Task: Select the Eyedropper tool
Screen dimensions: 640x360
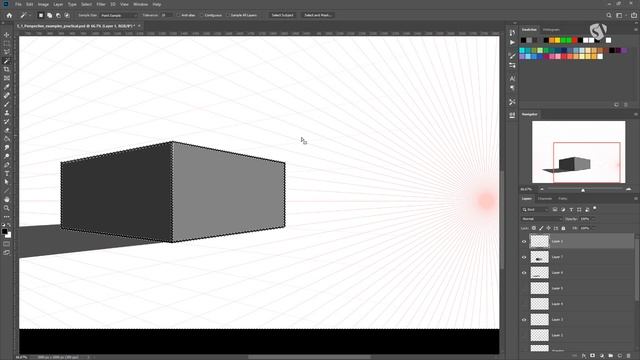Action: [x=7, y=87]
